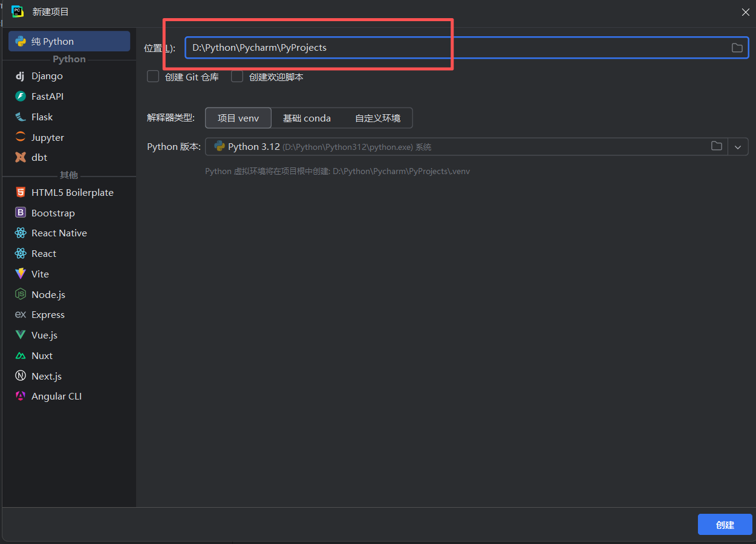Select Angular CLI label
Image resolution: width=756 pixels, height=544 pixels.
pos(56,396)
